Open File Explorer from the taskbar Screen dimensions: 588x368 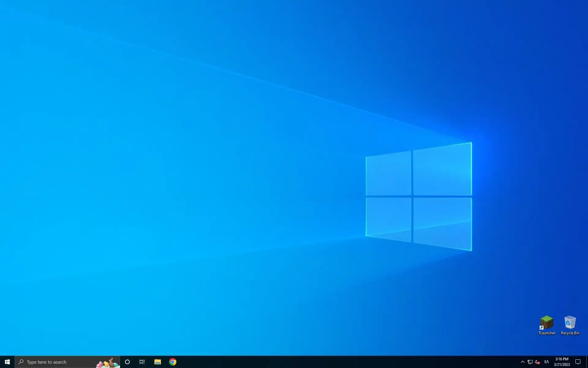[x=157, y=362]
